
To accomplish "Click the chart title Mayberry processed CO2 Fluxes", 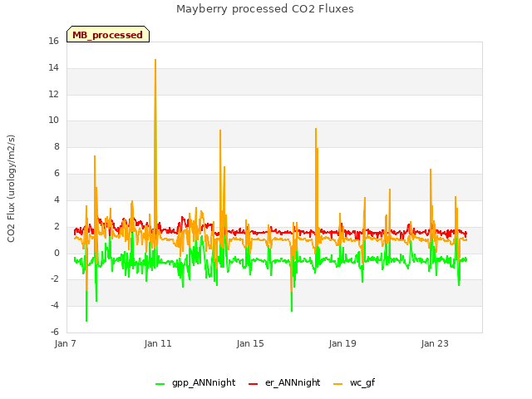I will coord(265,9).
